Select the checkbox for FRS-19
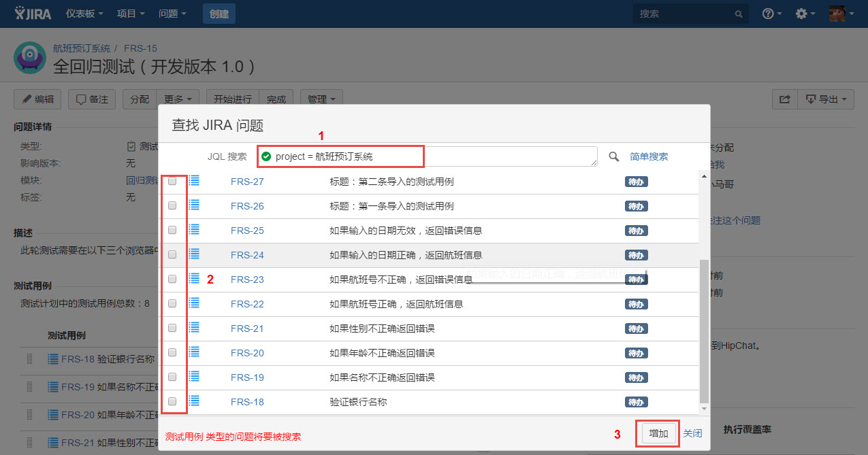Viewport: 868px width, 455px height. [x=172, y=377]
